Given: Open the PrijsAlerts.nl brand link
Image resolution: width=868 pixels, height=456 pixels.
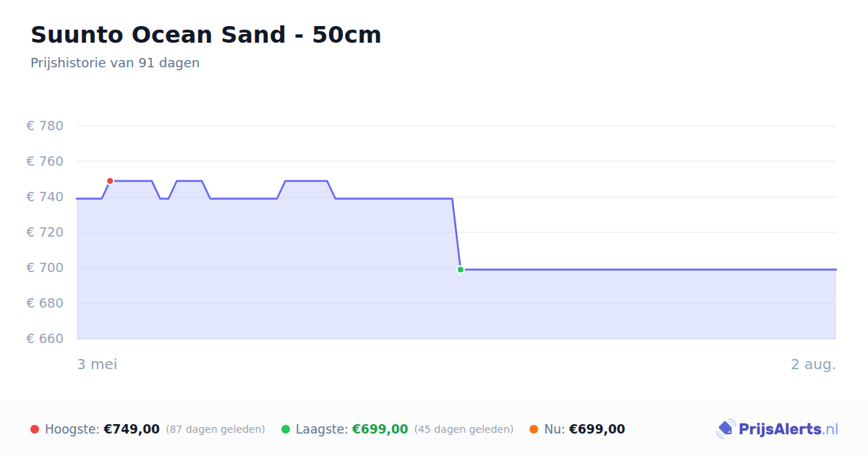Looking at the screenshot, I should pos(778,429).
